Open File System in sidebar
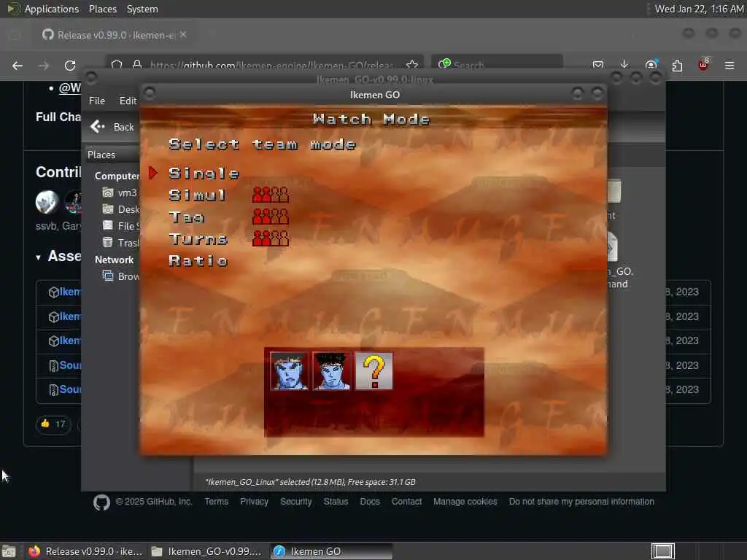Image resolution: width=747 pixels, height=560 pixels. pyautogui.click(x=121, y=226)
